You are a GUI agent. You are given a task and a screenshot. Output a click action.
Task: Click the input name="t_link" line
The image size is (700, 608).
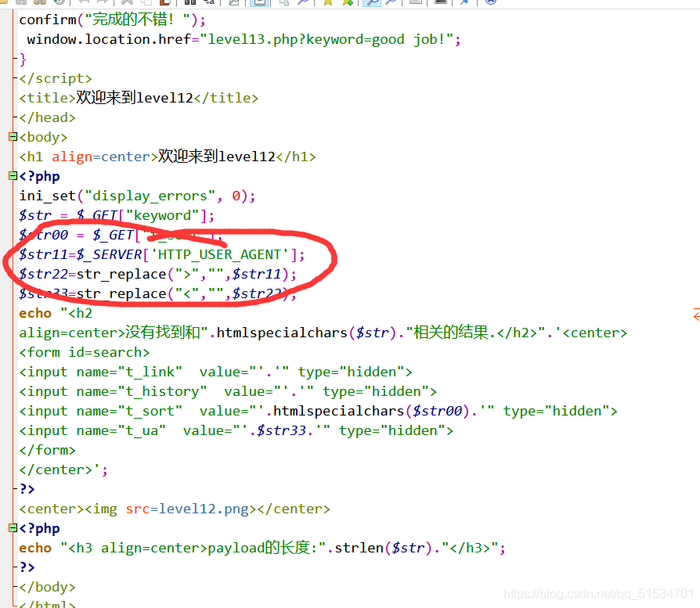tap(215, 372)
